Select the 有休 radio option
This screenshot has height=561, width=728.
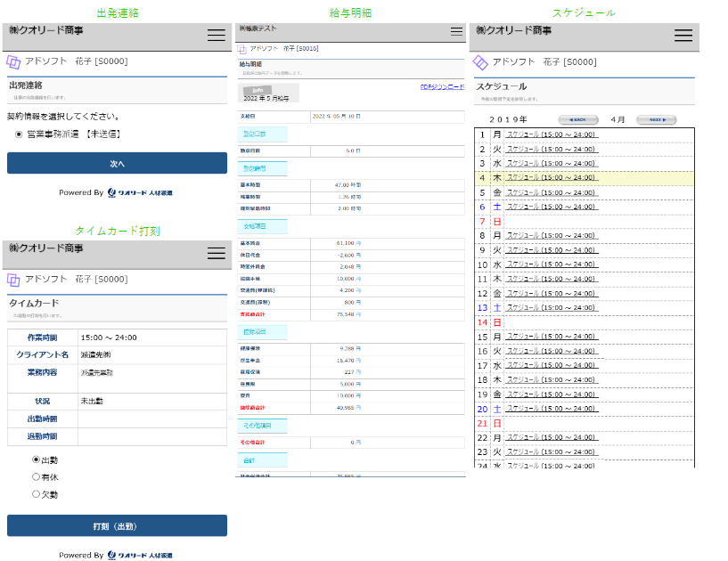pyautogui.click(x=36, y=477)
